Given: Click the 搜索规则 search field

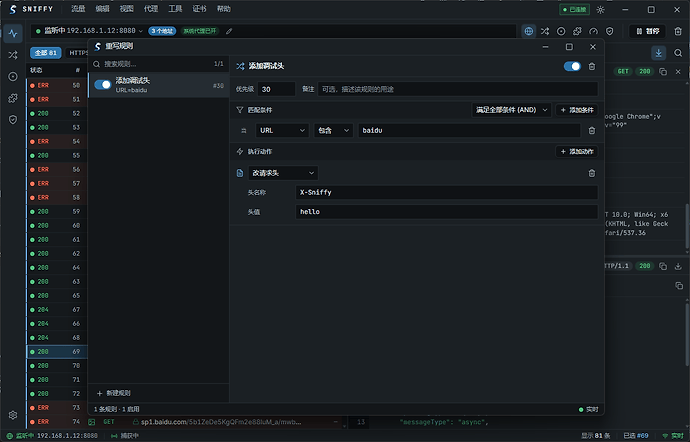Looking at the screenshot, I should click(158, 64).
